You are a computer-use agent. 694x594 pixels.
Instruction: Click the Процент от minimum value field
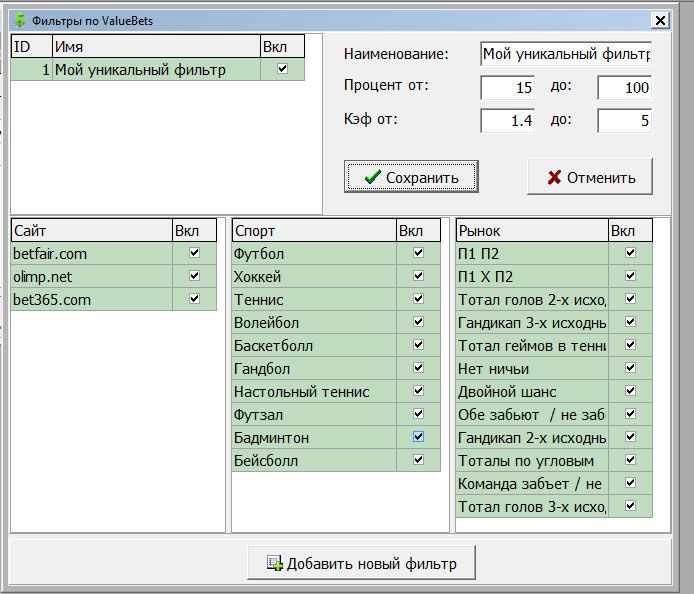point(508,88)
